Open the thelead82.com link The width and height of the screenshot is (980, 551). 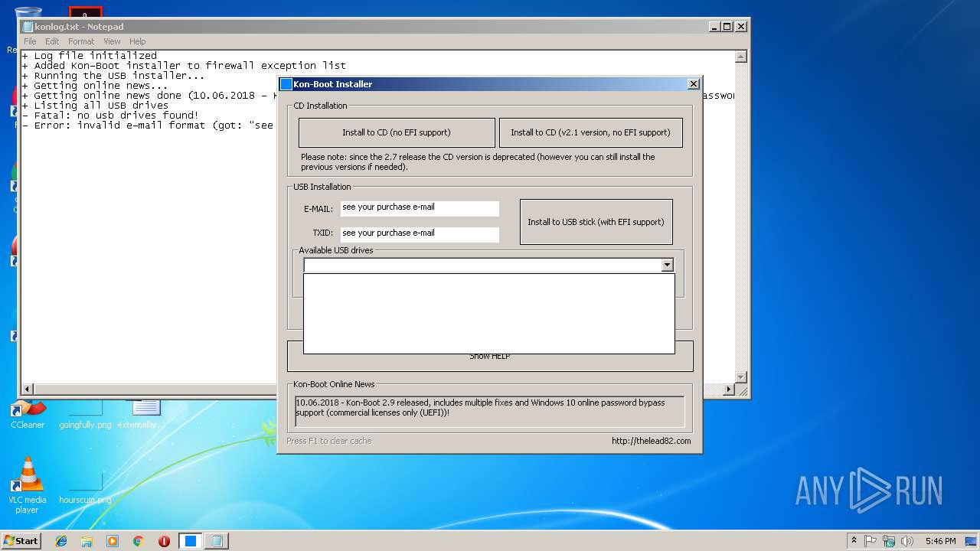(651, 441)
